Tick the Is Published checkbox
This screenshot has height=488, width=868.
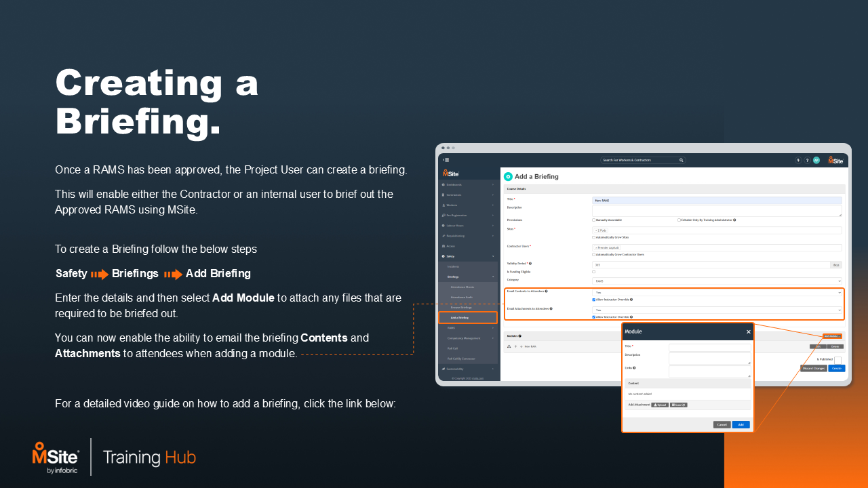[837, 360]
